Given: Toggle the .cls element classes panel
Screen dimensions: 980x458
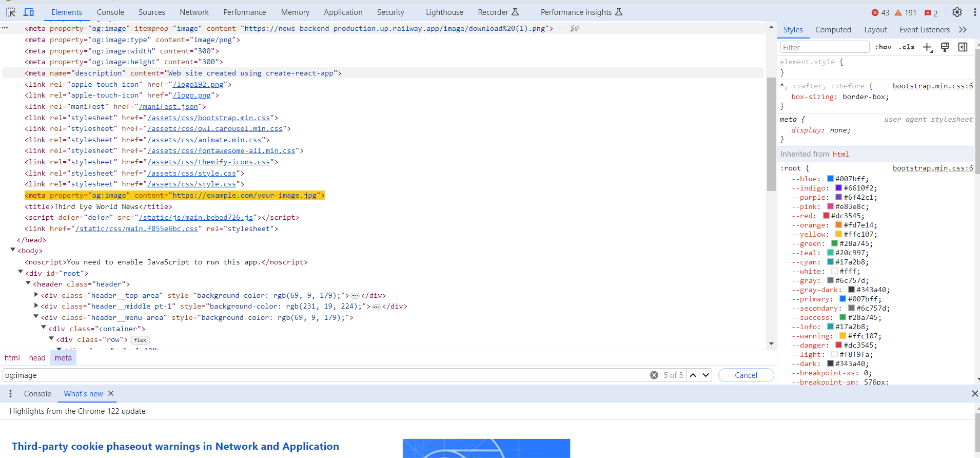Looking at the screenshot, I should click(907, 47).
